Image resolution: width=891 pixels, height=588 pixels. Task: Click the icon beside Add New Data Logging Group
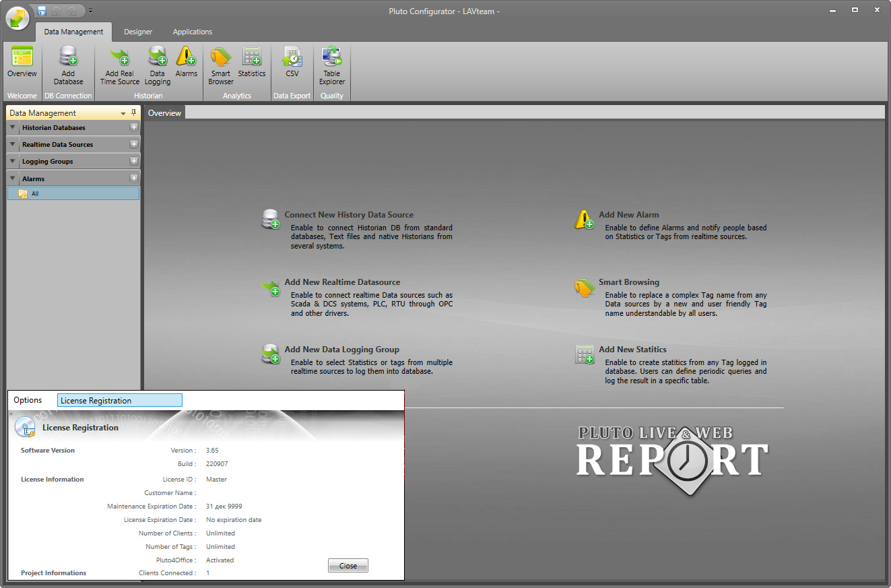tap(271, 354)
